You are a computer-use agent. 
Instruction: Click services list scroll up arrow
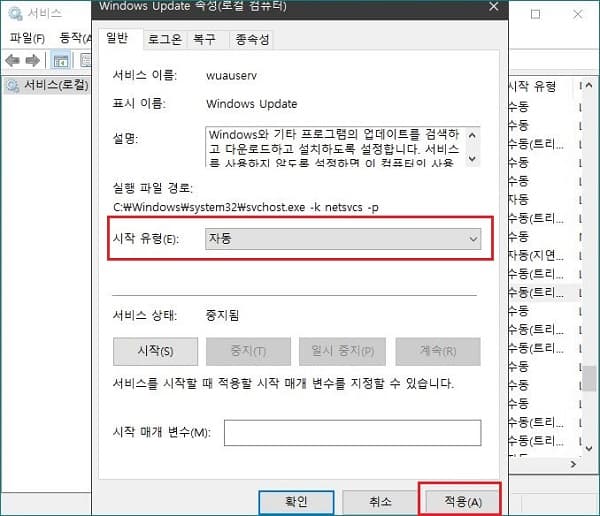tap(589, 85)
